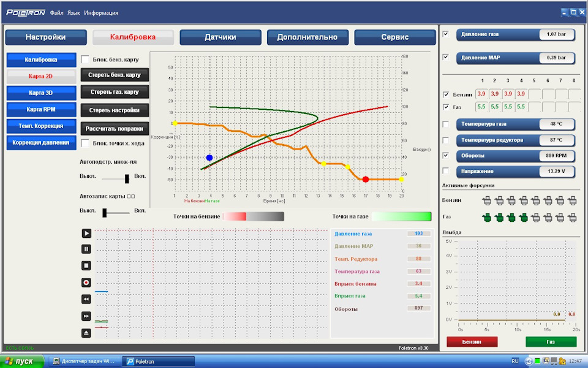Image resolution: width=588 pixels, height=368 pixels.
Task: Click the Температура газа 48 °C value
Action: 557,124
